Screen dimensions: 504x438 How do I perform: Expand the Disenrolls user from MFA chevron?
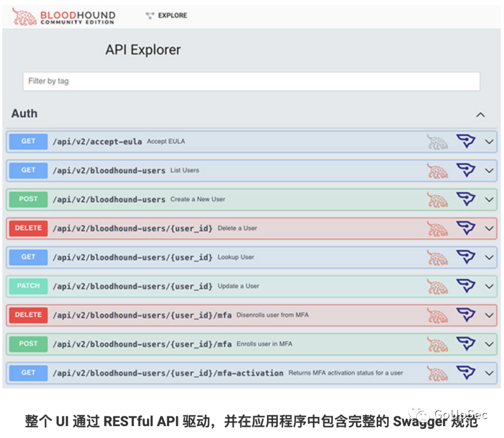point(489,315)
